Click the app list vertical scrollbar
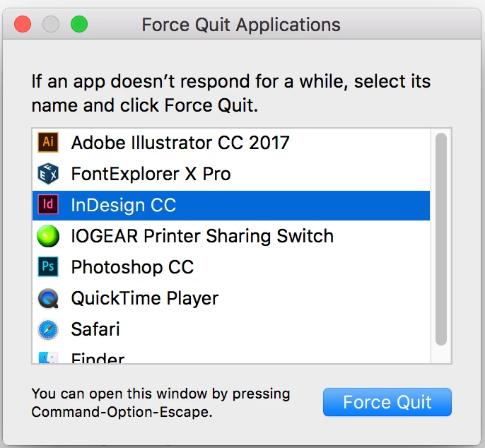 (x=440, y=239)
